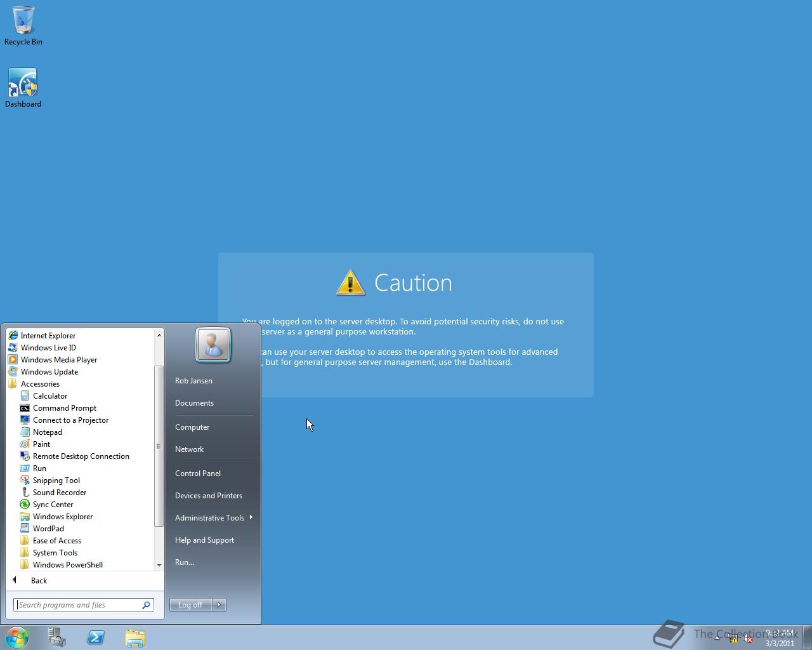Launch Windows Live ID
Screen dimensions: 812x650
click(x=42, y=347)
